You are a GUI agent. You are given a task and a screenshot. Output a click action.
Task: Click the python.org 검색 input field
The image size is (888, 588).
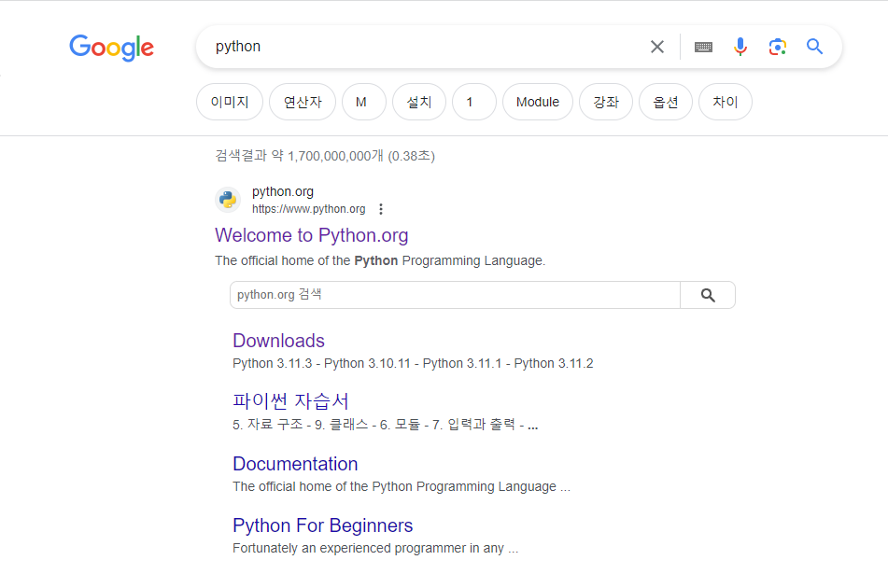coord(455,295)
